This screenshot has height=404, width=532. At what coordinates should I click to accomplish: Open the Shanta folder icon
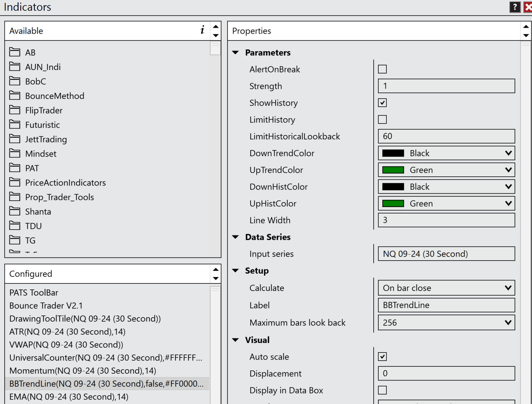tap(14, 211)
